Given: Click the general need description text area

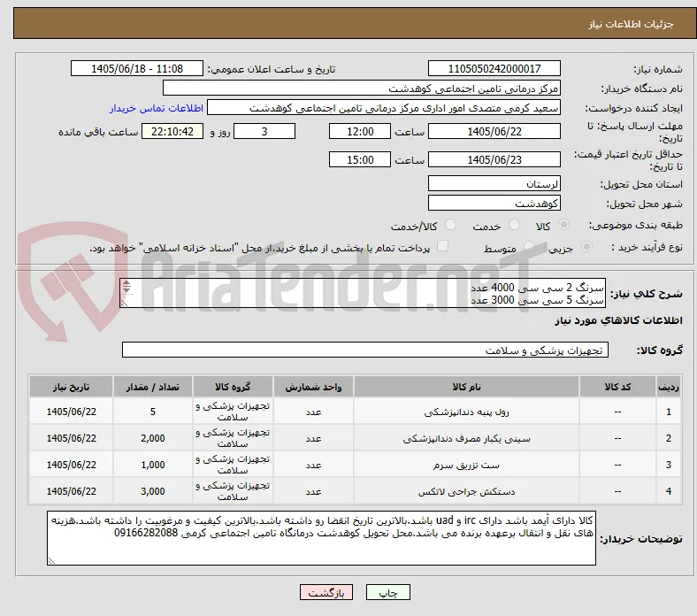Looking at the screenshot, I should 363,293.
